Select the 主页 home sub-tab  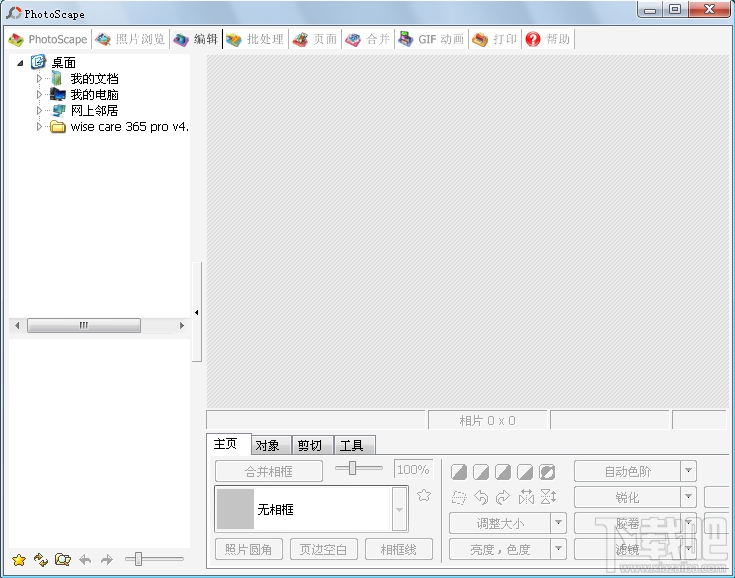[228, 444]
